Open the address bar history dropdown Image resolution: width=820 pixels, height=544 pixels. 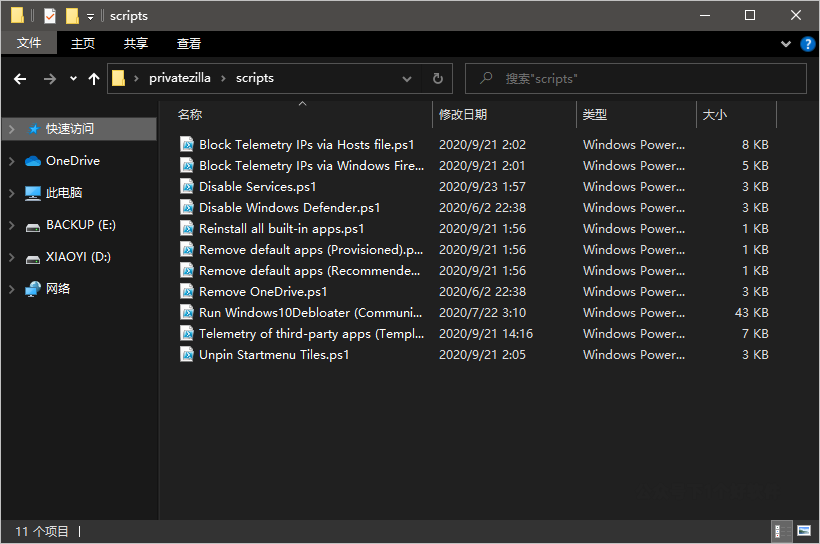coord(407,79)
